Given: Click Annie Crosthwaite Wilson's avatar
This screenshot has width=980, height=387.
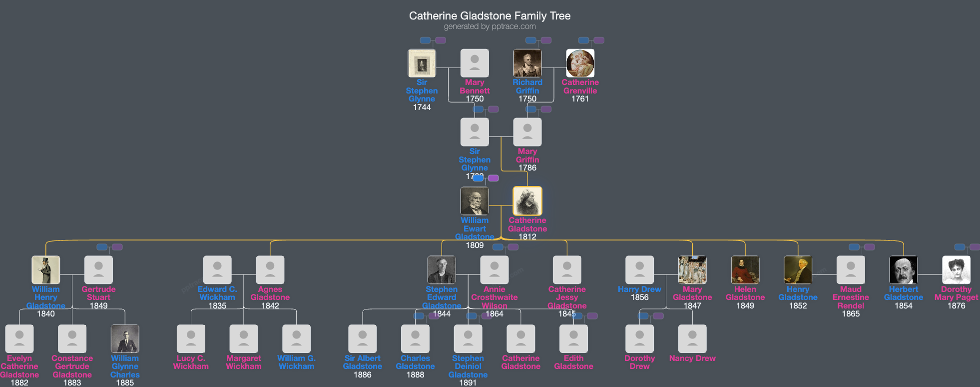Looking at the screenshot, I should [494, 270].
